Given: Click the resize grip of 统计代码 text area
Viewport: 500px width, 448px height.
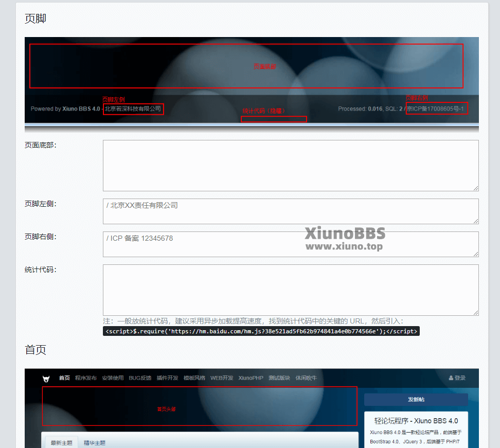Looking at the screenshot, I should click(x=476, y=313).
